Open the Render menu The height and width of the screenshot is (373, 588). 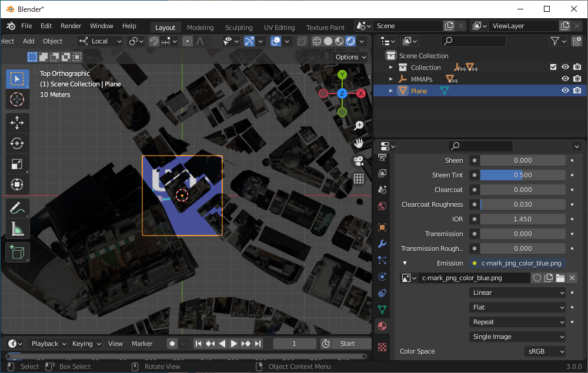point(71,26)
